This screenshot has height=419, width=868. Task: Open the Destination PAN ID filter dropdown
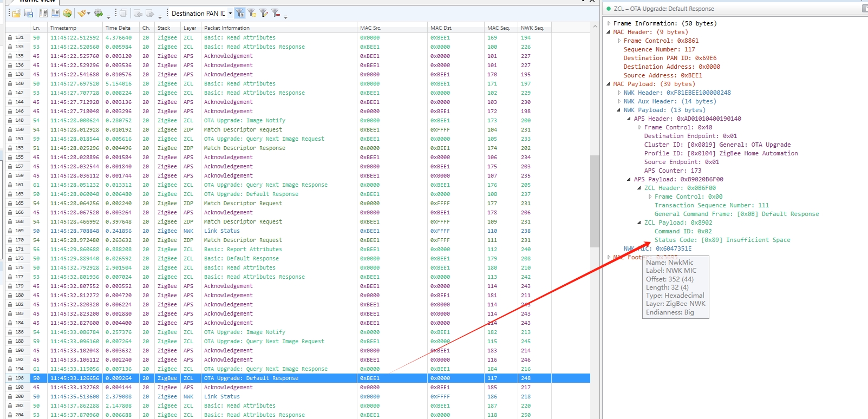tap(230, 13)
